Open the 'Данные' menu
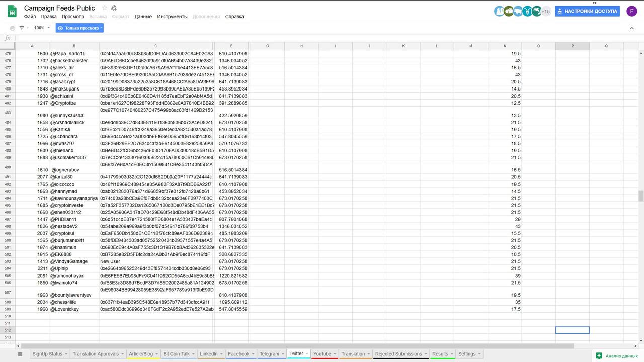This screenshot has height=362, width=644. pyautogui.click(x=143, y=17)
